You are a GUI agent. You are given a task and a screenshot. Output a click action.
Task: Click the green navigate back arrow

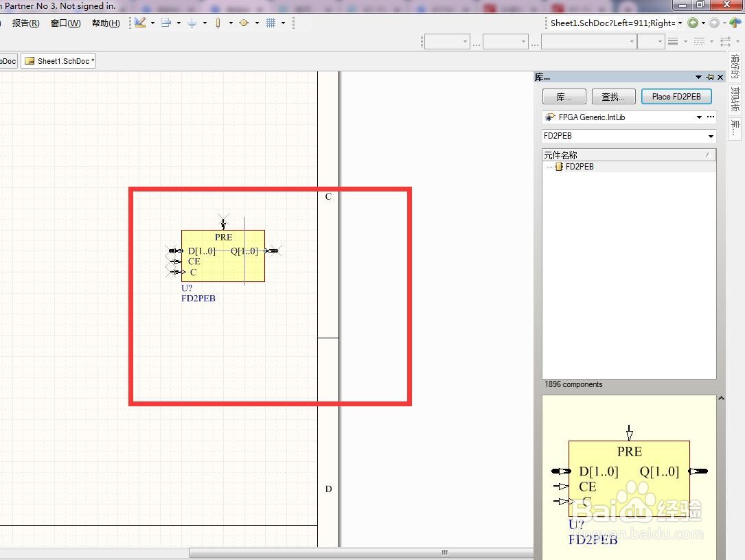[x=693, y=23]
